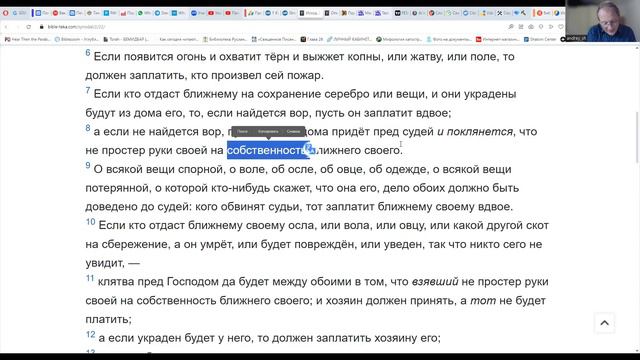
Task: Click verse number 7
Action: click(x=88, y=91)
